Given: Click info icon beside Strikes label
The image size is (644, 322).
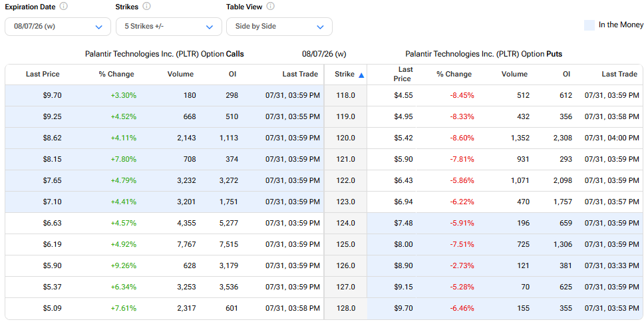Looking at the screenshot, I should point(146,7).
